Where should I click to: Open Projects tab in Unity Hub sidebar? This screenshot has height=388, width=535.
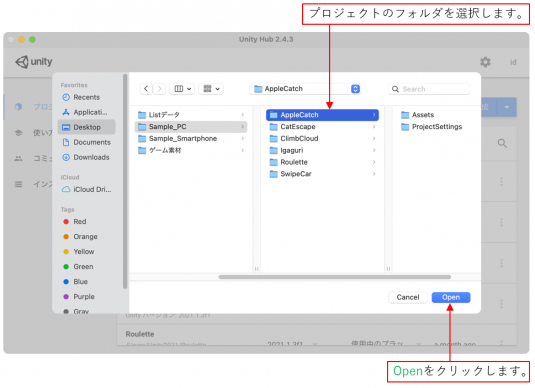[32, 107]
